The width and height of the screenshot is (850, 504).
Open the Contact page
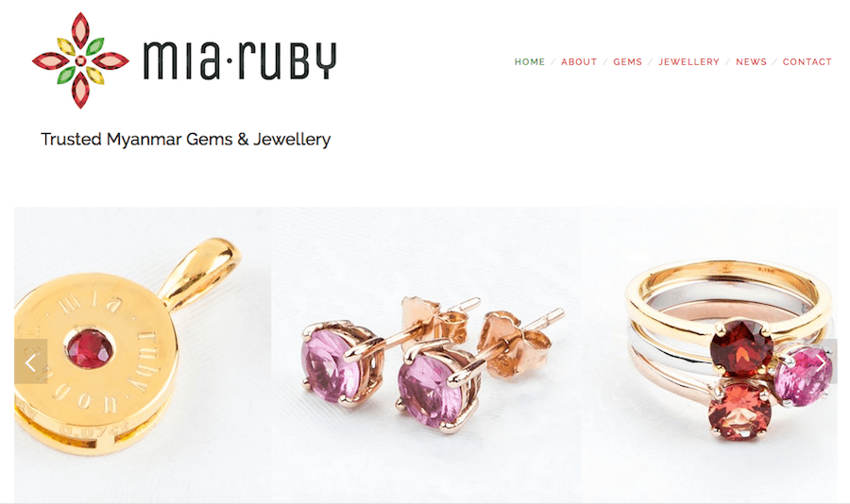click(807, 61)
